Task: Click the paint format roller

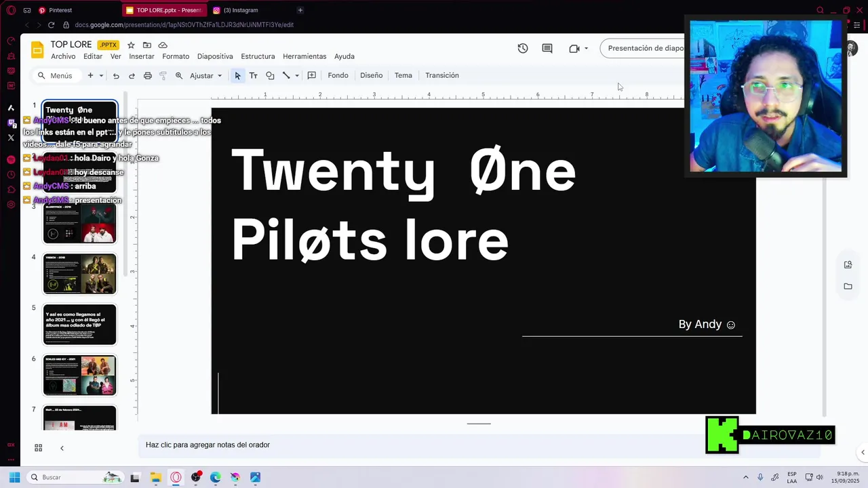Action: point(163,76)
